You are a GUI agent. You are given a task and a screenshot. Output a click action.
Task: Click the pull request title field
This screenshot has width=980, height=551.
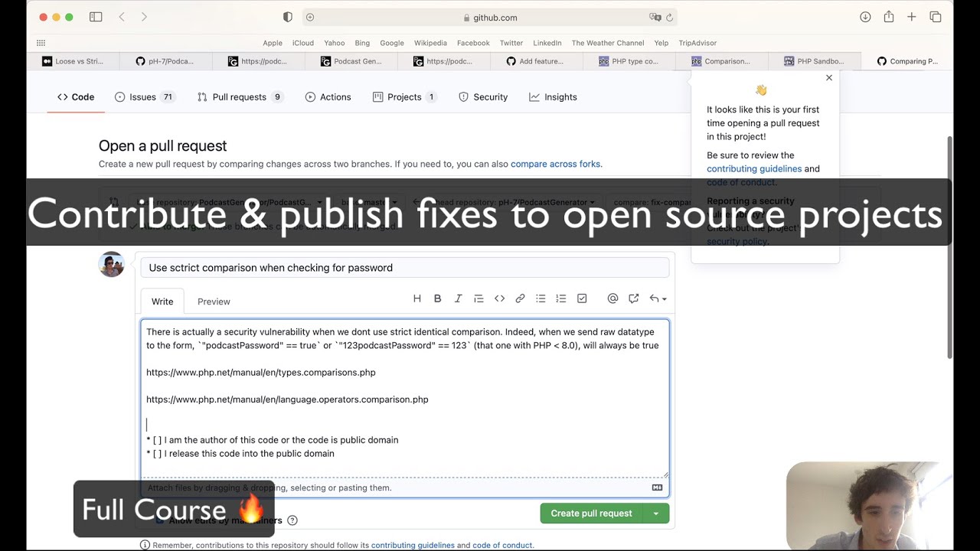(x=405, y=268)
